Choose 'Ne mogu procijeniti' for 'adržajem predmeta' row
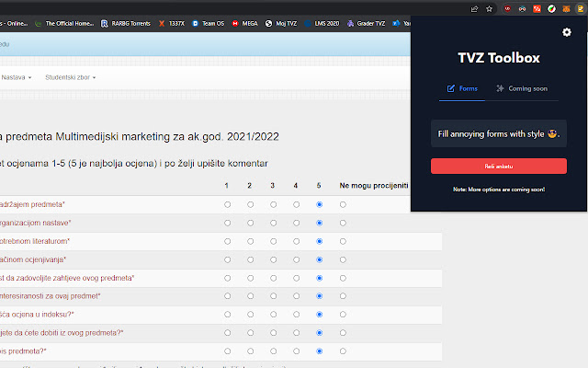 tap(343, 204)
